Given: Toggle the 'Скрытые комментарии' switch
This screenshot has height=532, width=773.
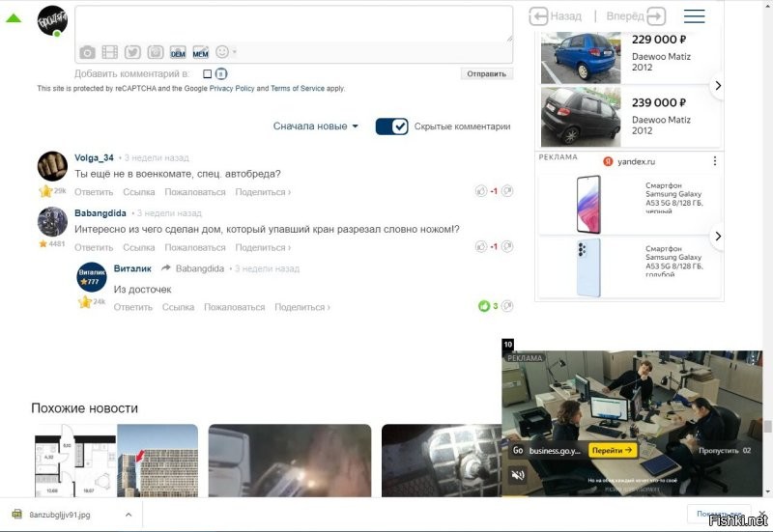Looking at the screenshot, I should coord(392,126).
